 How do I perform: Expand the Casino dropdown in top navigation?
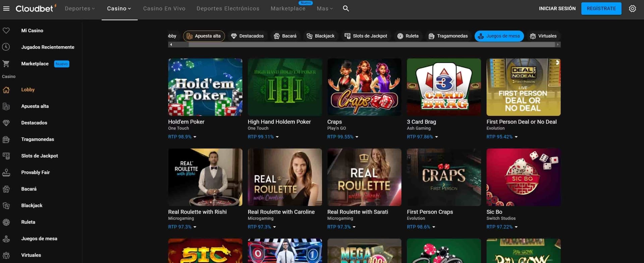pyautogui.click(x=119, y=8)
